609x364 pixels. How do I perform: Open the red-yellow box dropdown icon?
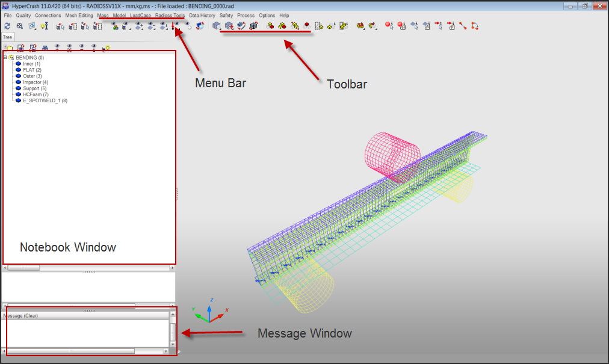(x=360, y=26)
